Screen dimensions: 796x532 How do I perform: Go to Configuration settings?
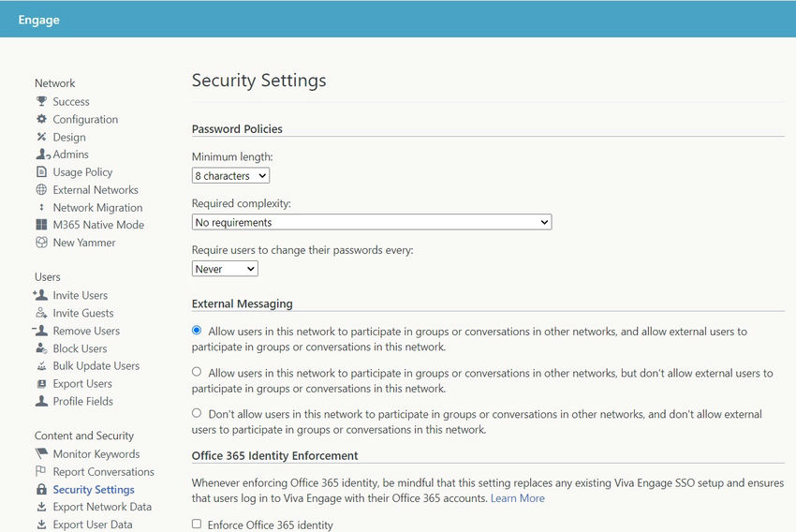[x=85, y=119]
